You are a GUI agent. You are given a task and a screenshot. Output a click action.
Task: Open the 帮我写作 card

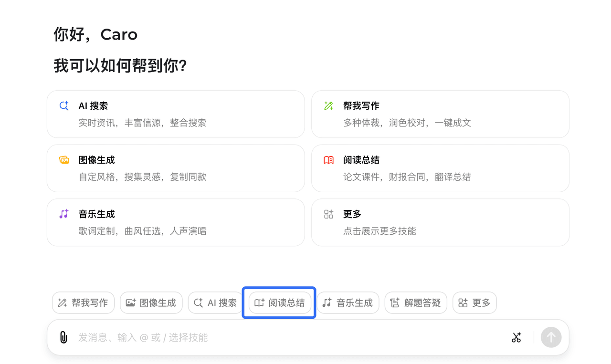click(440, 114)
